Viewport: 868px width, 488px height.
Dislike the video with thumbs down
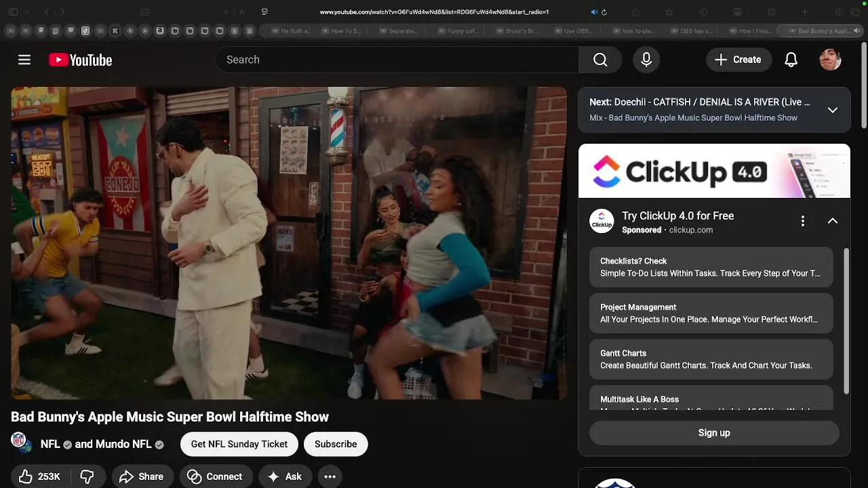pos(87,476)
